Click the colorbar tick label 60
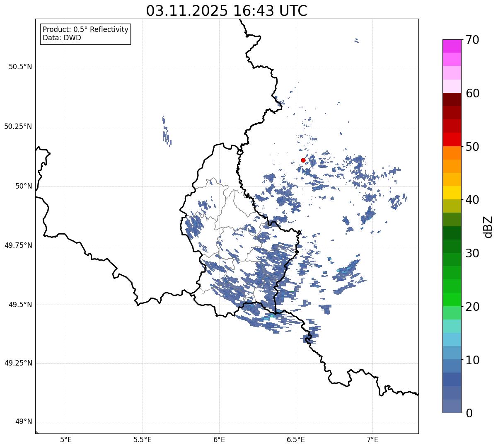498x448 pixels. coord(473,93)
